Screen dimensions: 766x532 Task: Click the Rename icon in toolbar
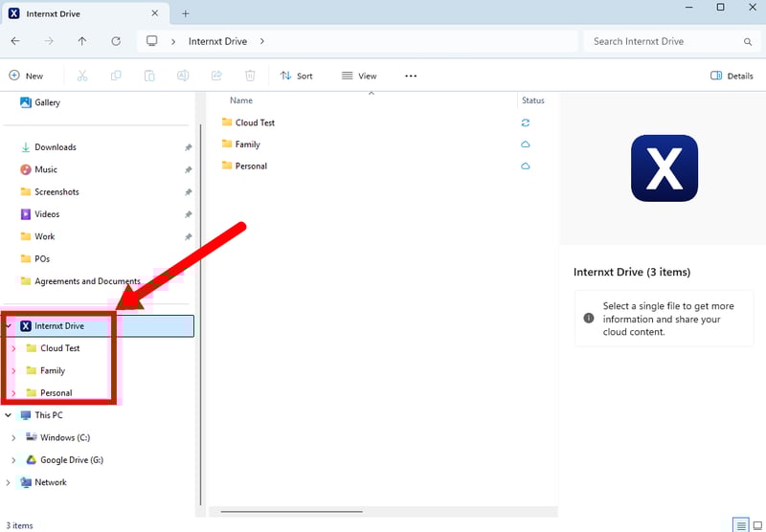(x=183, y=76)
